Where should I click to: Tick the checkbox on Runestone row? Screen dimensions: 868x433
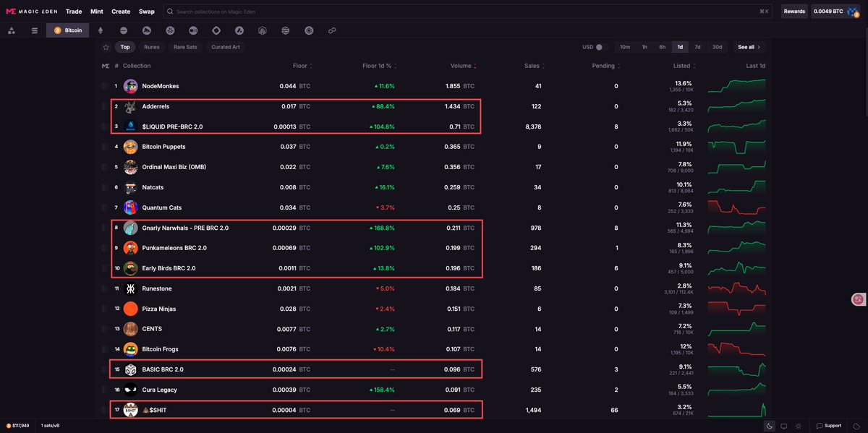tap(105, 288)
